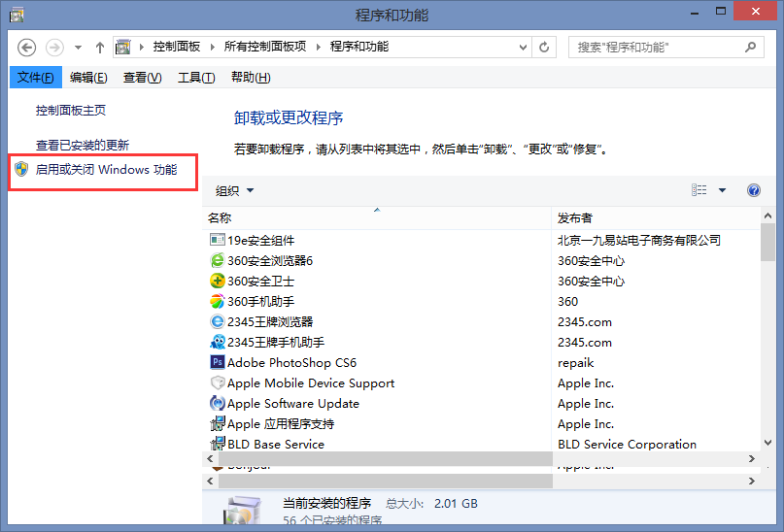Open the 组织 dropdown

tap(234, 190)
